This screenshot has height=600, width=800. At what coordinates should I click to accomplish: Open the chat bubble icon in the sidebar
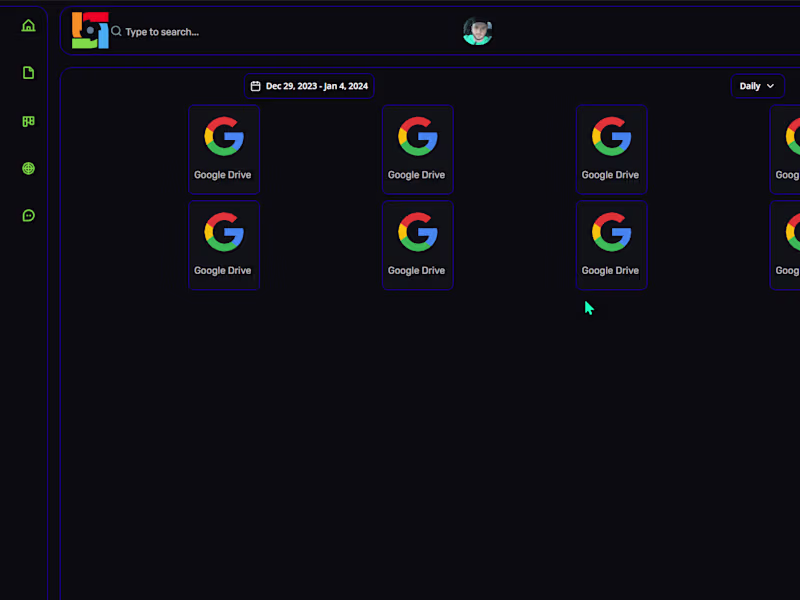(x=29, y=215)
